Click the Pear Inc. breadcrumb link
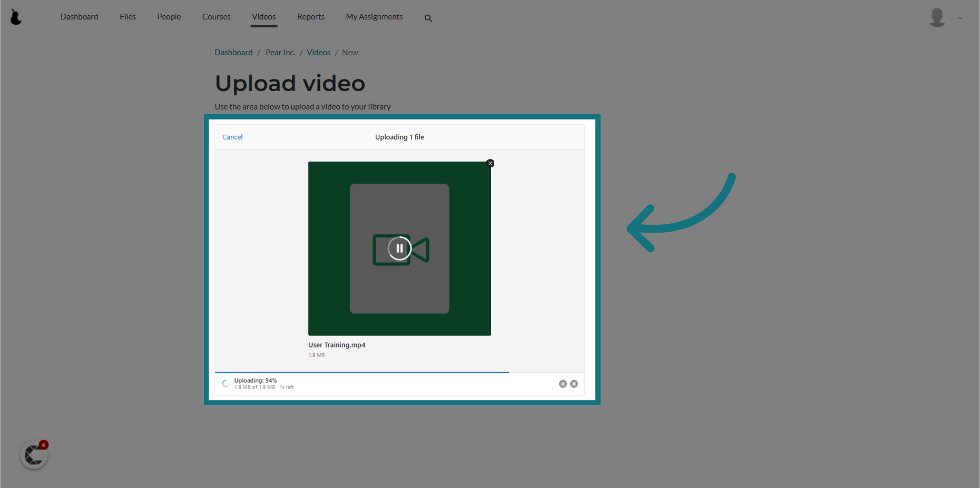This screenshot has height=488, width=980. 280,53
